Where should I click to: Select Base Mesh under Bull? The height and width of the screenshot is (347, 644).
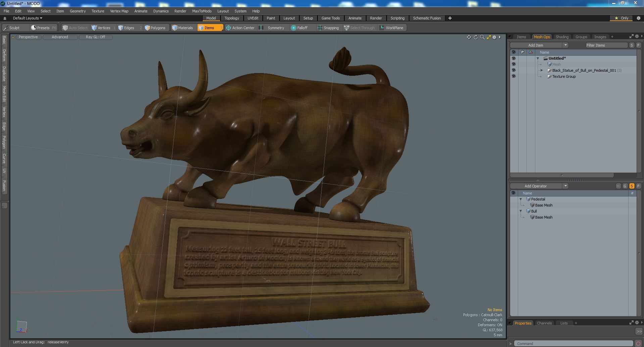coord(544,217)
